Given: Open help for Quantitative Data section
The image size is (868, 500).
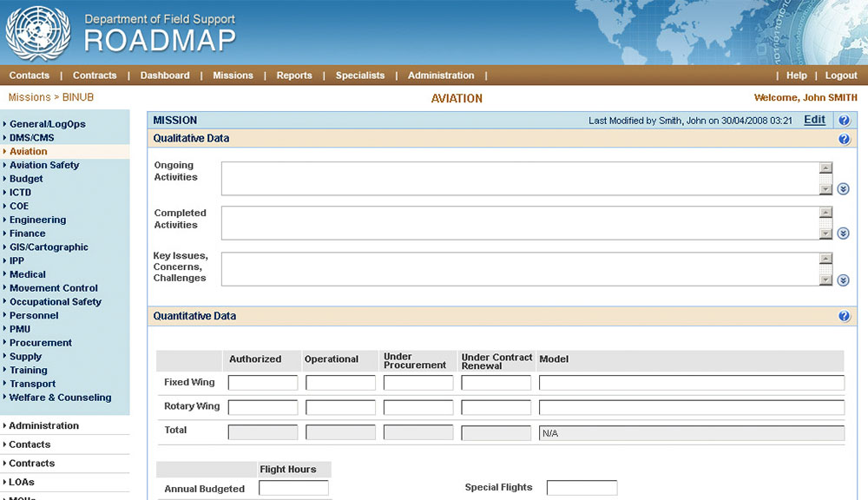Looking at the screenshot, I should pos(844,316).
